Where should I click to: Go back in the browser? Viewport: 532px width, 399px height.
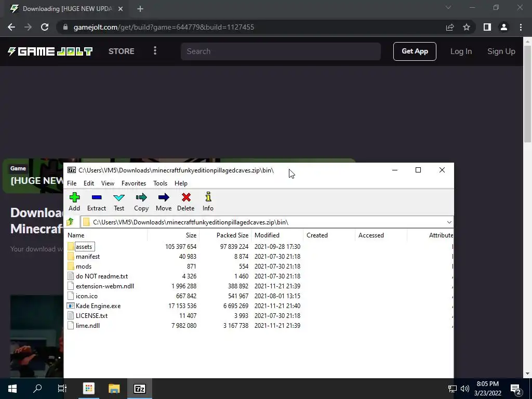(x=11, y=27)
